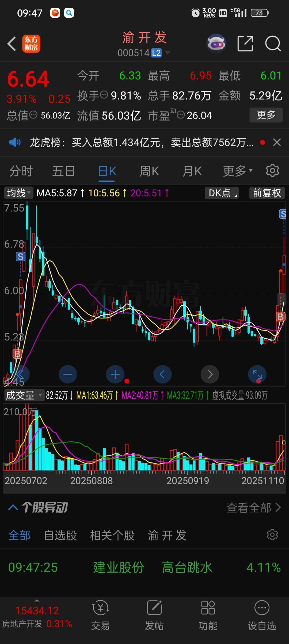
Task: Tap the 虚拟成交量:93.09万 label
Action: pos(240,395)
